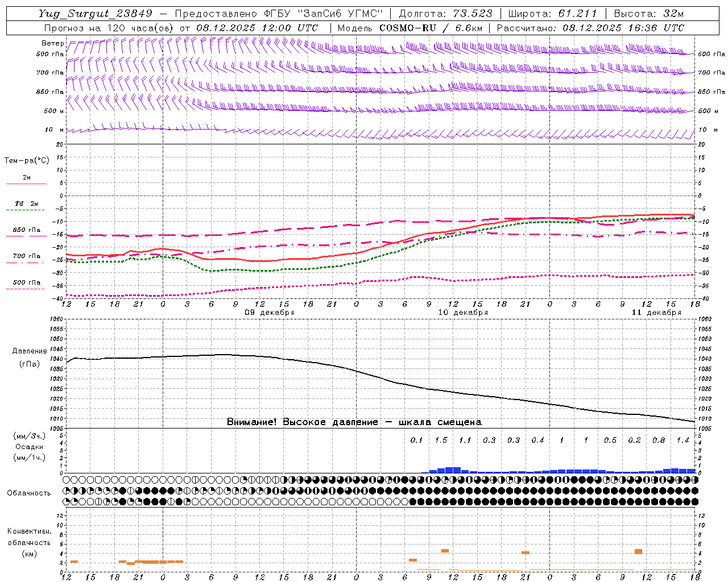Click the Осадки precipitation label
Image resolution: width=728 pixels, height=582 pixels.
tap(30, 447)
